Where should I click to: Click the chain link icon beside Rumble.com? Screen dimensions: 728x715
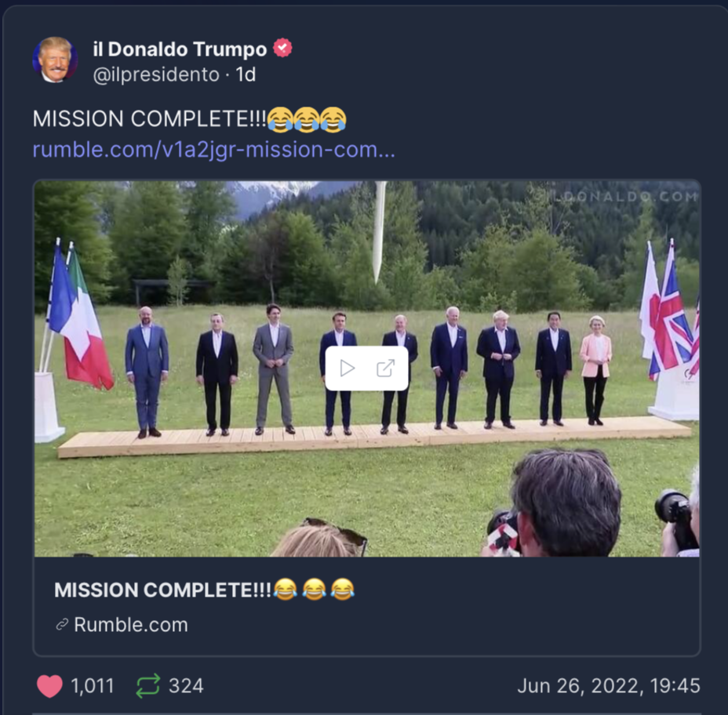[x=62, y=625]
